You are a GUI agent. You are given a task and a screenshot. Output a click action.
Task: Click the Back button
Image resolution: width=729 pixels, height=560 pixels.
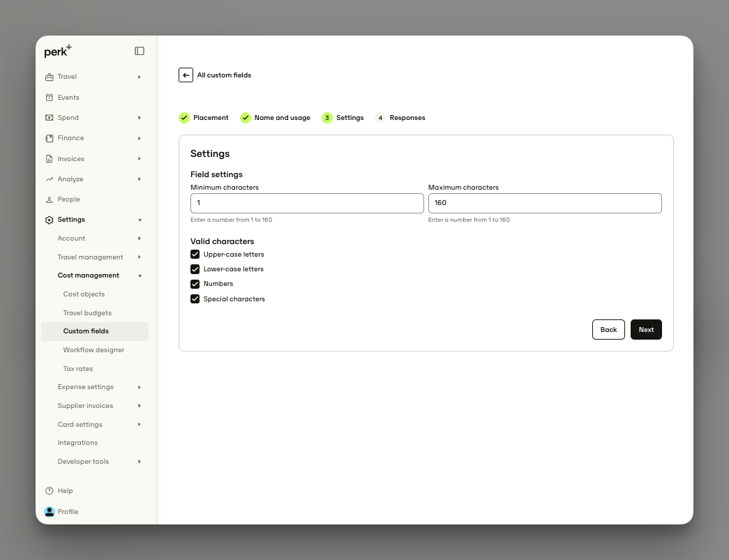[608, 329]
